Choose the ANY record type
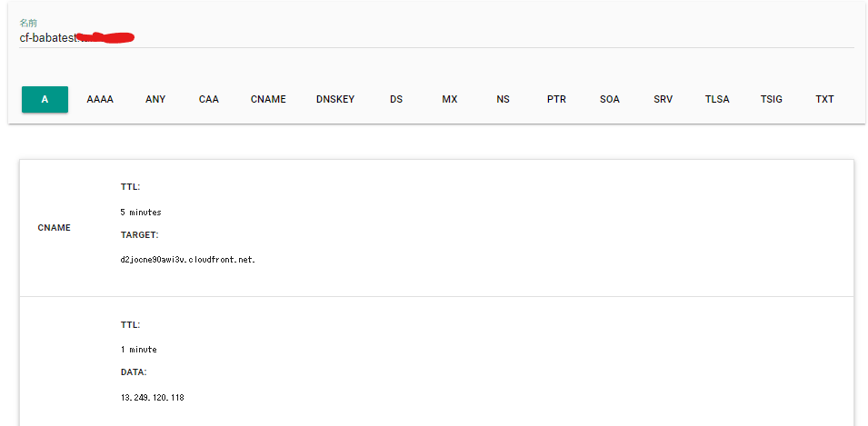The image size is (868, 426). point(155,100)
